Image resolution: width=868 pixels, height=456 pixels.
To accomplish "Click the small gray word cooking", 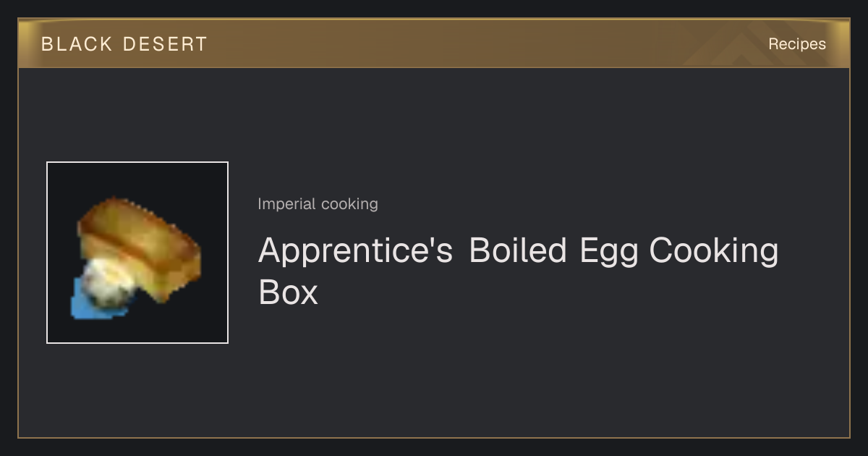I will point(349,204).
